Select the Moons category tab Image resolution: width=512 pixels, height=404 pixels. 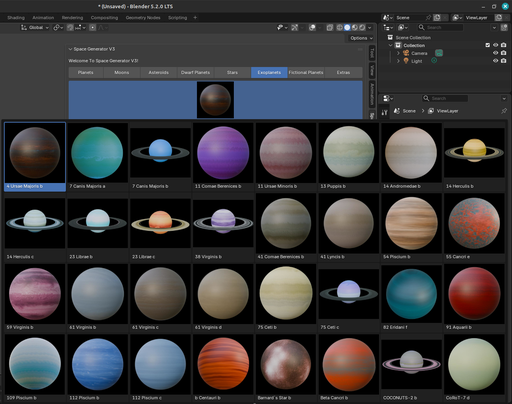click(122, 72)
